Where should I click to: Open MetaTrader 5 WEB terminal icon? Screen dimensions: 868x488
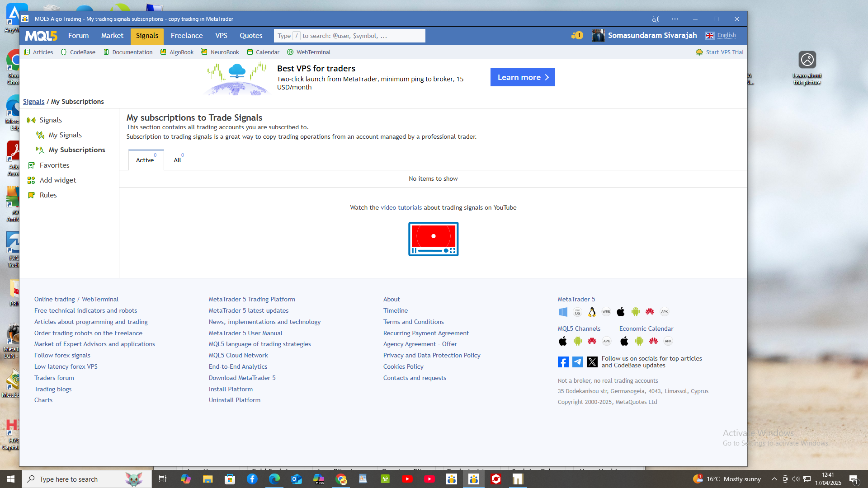(606, 312)
